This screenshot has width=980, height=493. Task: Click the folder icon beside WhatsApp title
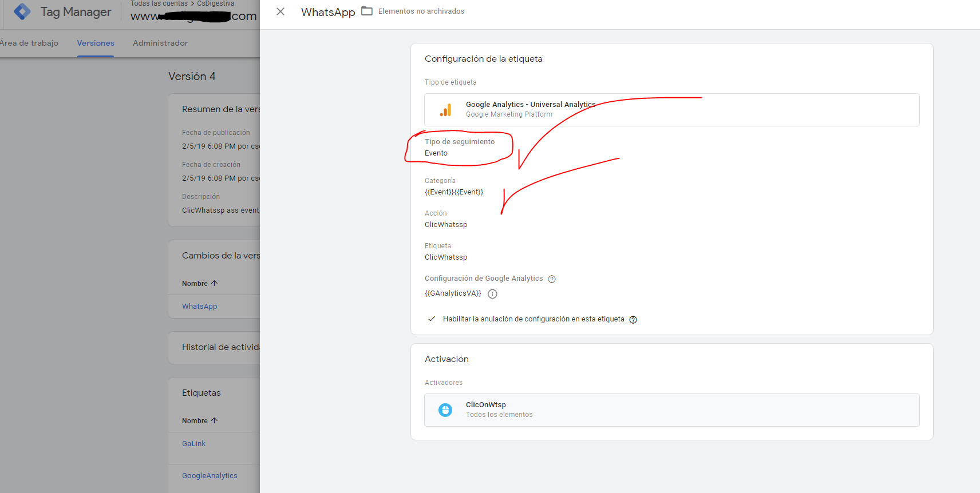pyautogui.click(x=367, y=11)
